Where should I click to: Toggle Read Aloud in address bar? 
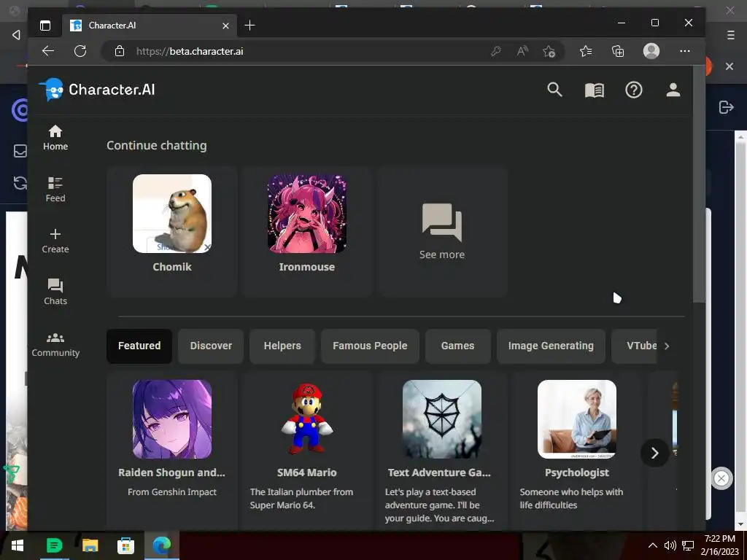click(x=522, y=51)
